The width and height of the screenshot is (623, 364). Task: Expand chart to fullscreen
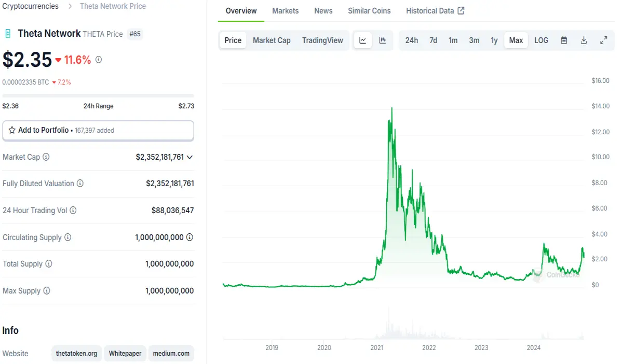click(603, 40)
